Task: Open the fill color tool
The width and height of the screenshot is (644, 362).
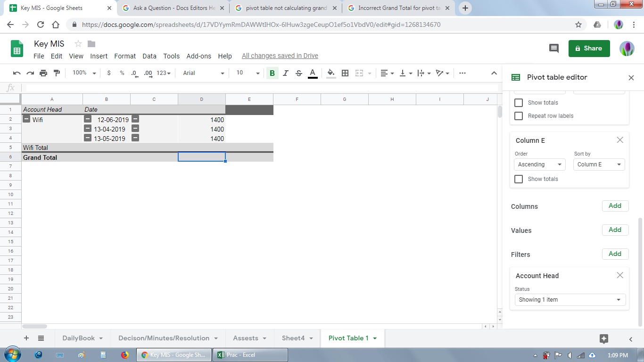Action: [330, 73]
